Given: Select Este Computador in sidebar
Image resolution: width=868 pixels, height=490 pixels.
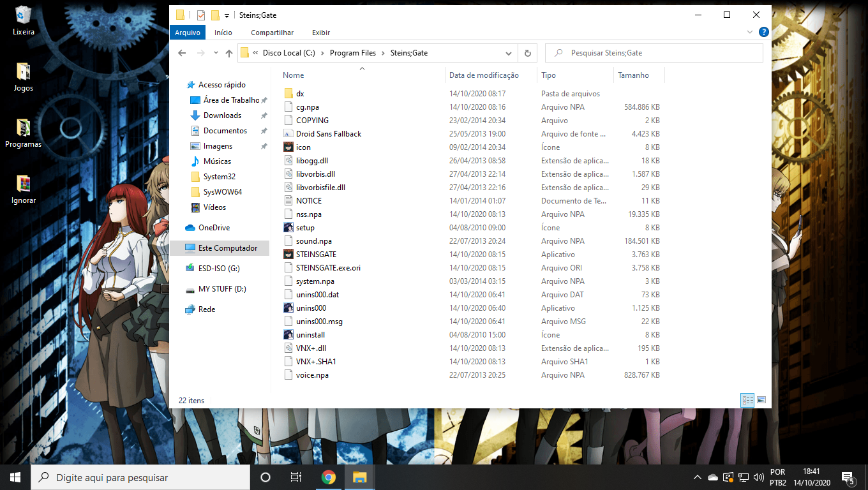Looking at the screenshot, I should pyautogui.click(x=220, y=248).
